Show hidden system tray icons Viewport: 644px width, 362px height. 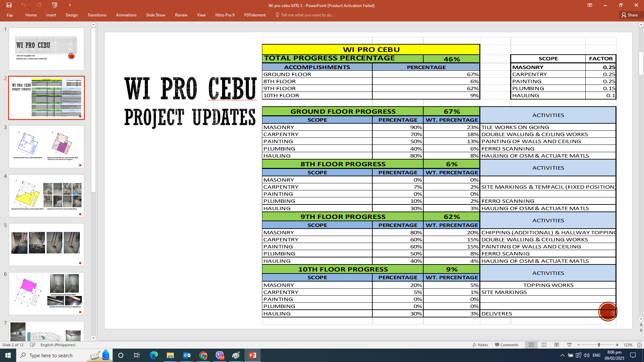(562, 355)
